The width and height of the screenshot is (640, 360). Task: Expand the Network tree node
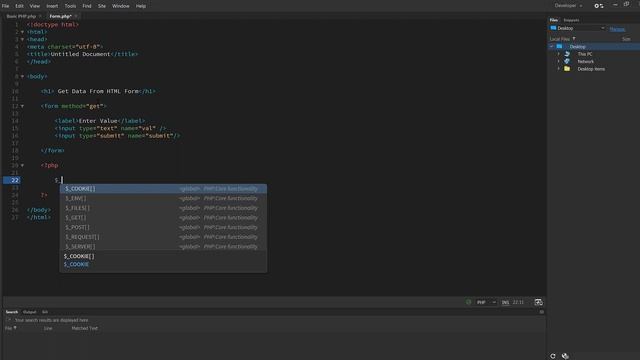(559, 61)
